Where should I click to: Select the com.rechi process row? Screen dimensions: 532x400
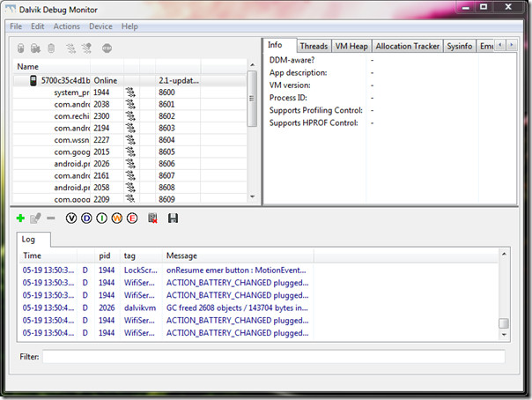129,116
